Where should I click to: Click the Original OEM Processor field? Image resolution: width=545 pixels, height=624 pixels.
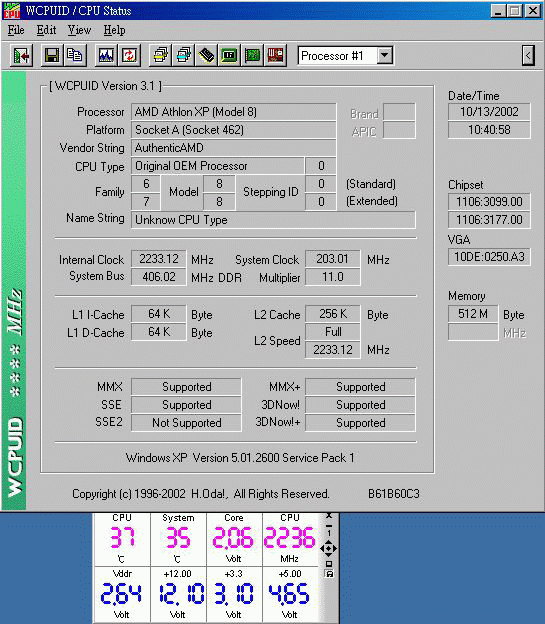click(x=218, y=166)
